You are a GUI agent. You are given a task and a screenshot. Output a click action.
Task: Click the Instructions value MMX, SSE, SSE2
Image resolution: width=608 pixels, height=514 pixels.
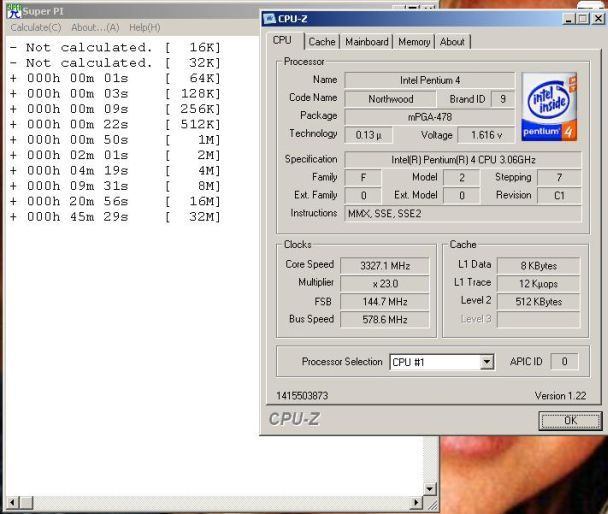[x=463, y=214]
